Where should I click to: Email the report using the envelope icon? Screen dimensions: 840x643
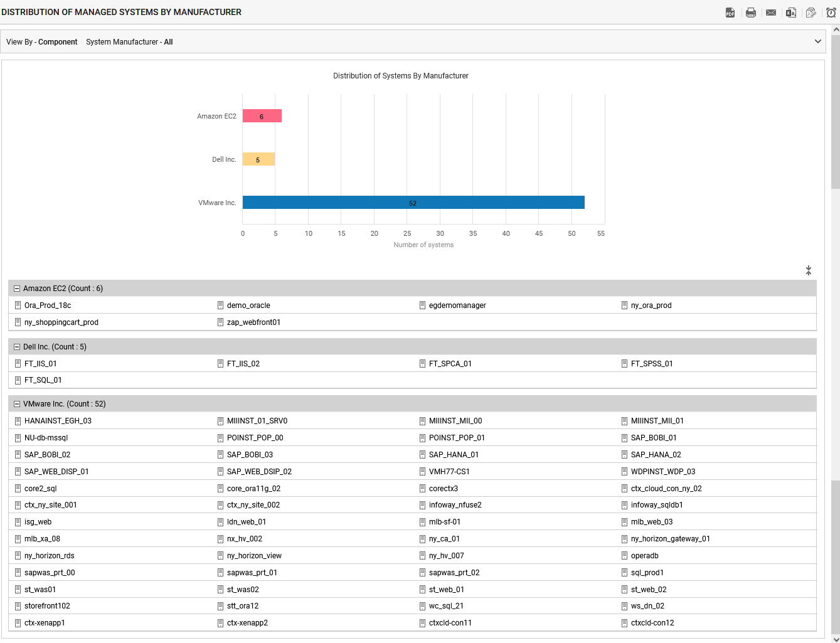pos(771,13)
